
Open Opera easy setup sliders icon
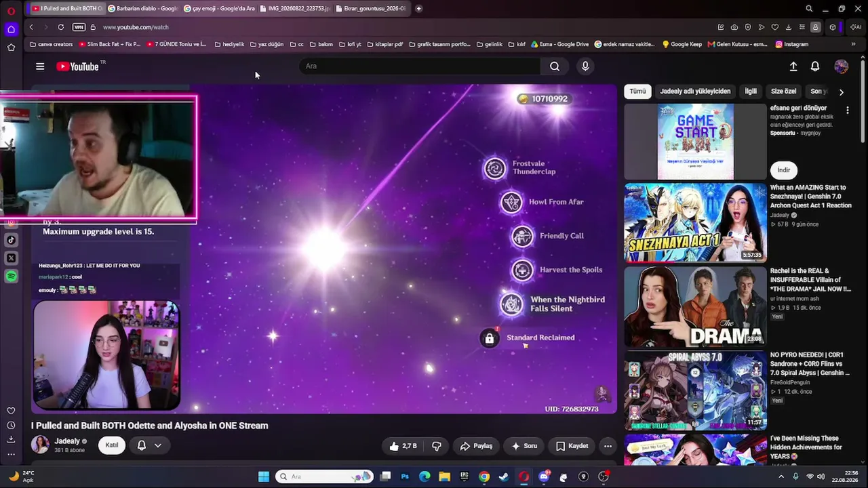(x=802, y=27)
